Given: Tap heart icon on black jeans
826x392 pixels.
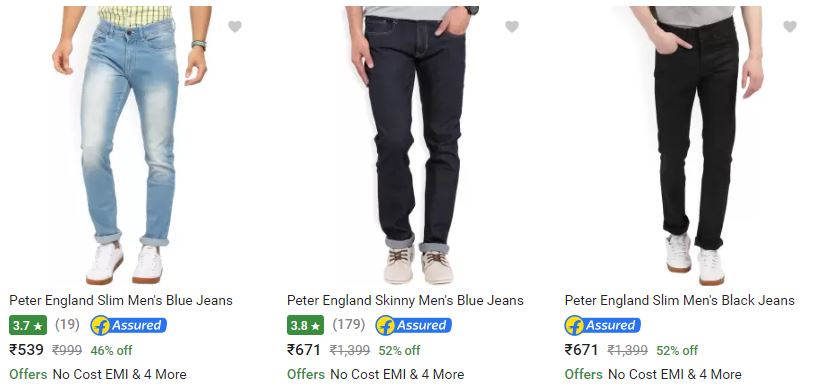Looking at the screenshot, I should tap(790, 26).
